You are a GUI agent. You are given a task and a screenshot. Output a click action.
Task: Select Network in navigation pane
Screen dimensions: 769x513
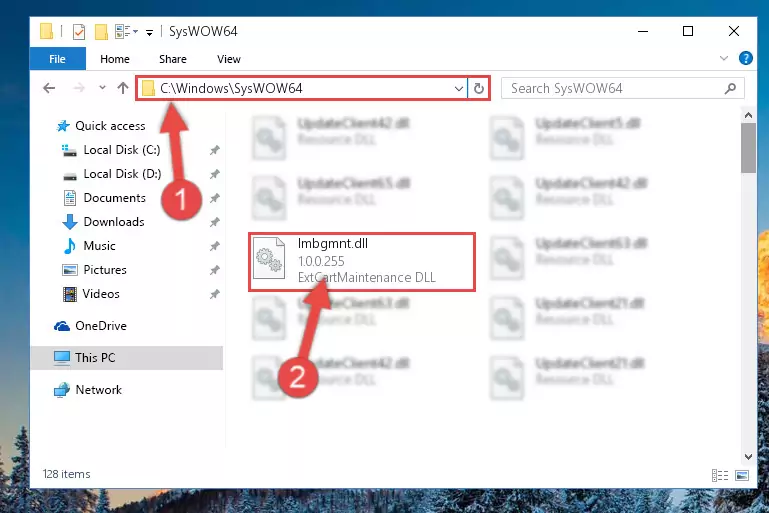tap(99, 390)
